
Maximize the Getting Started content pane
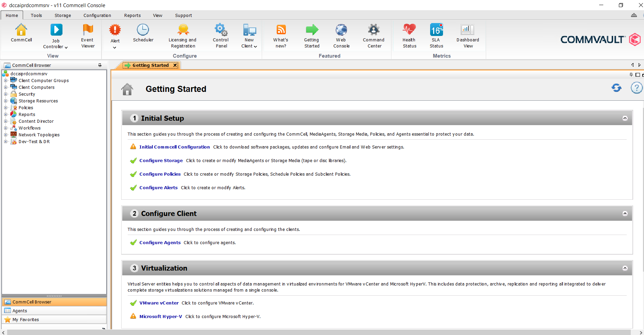[638, 75]
